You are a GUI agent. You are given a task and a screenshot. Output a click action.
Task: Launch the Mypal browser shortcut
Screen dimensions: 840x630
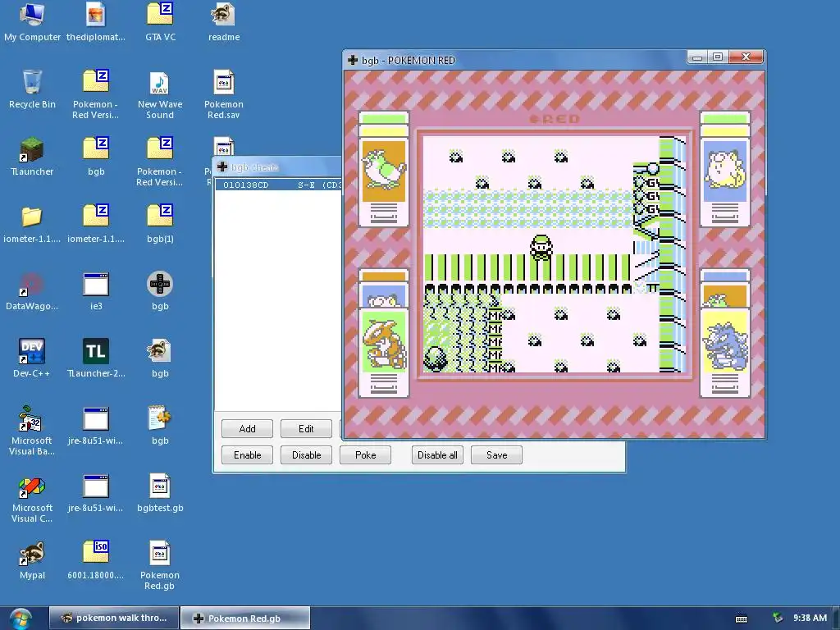32,560
